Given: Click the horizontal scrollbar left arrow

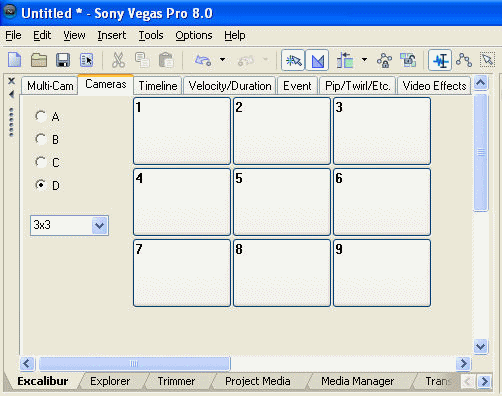Looking at the screenshot, I should coord(27,363).
